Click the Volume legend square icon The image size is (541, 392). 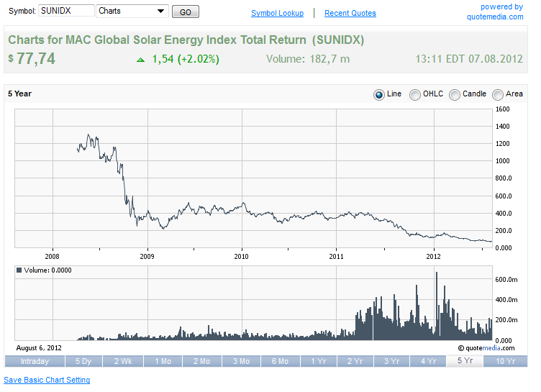point(19,270)
